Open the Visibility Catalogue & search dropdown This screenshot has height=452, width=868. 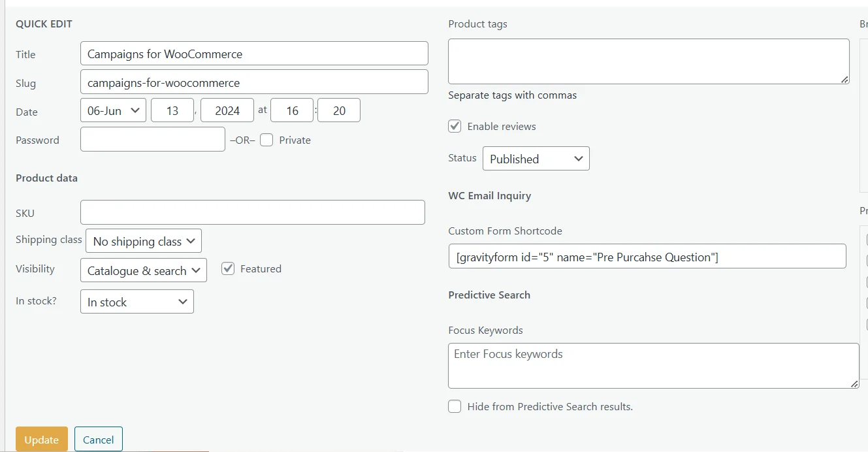[x=144, y=270]
